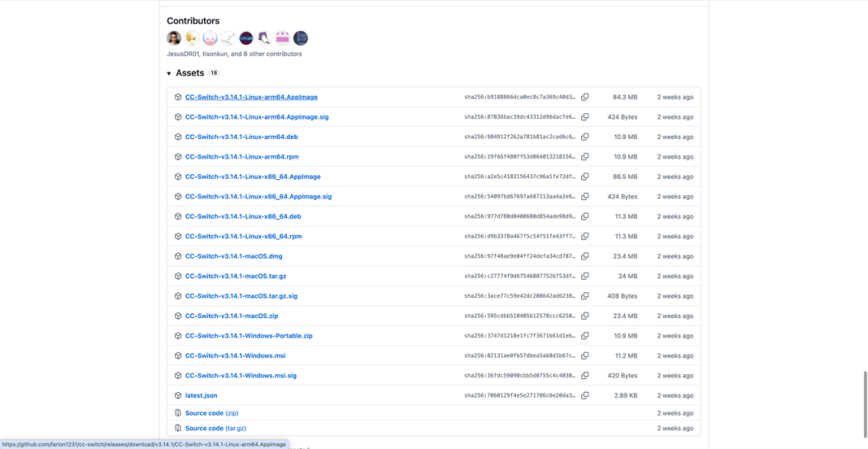Copy sha256 of Linux-x86_64.rpm asset

tap(584, 236)
